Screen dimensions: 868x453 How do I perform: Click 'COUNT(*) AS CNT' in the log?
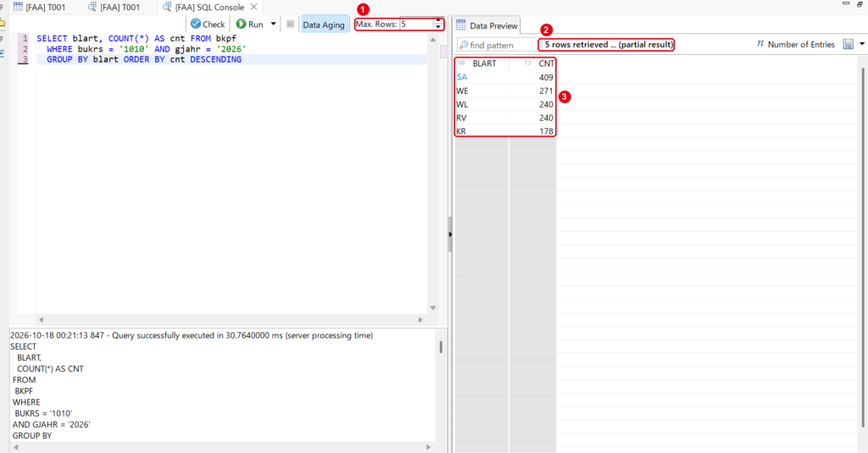click(x=50, y=368)
